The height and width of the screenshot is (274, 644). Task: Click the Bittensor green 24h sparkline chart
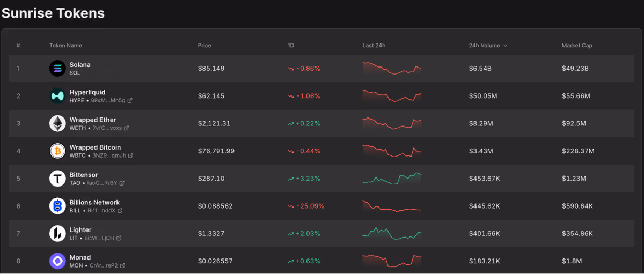392,179
